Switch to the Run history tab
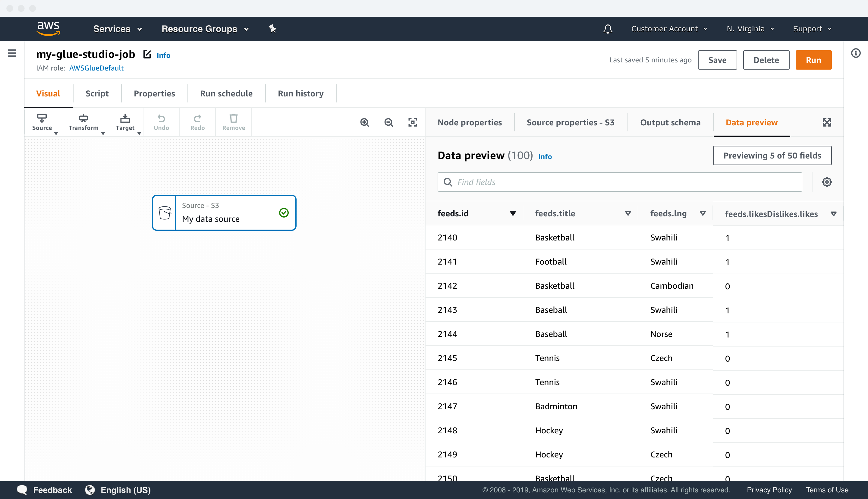This screenshot has height=499, width=868. click(x=300, y=93)
